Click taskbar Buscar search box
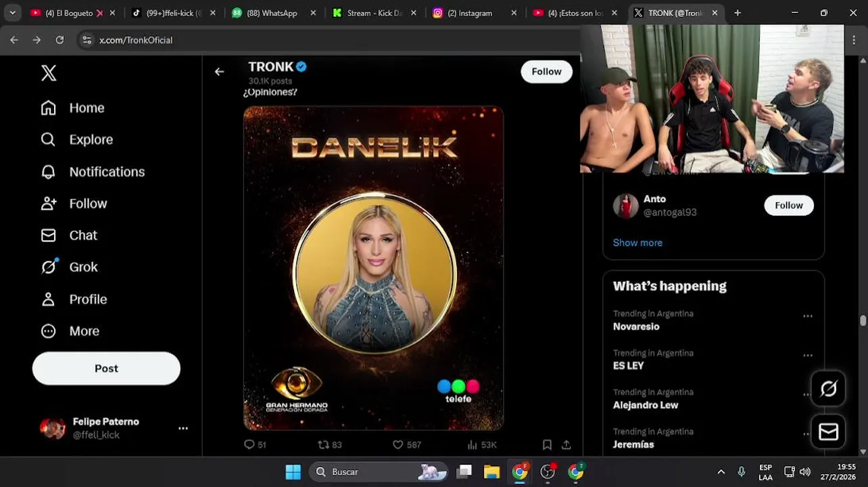This screenshot has width=868, height=487. (x=380, y=472)
